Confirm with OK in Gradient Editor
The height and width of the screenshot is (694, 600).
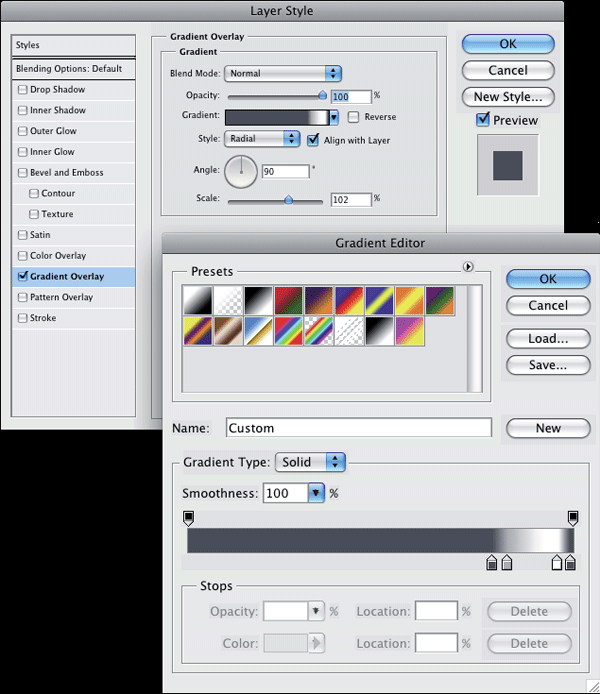(548, 279)
